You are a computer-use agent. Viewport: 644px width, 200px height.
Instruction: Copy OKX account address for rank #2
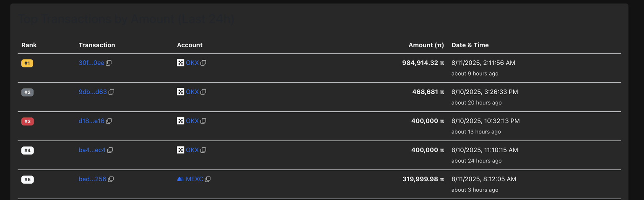(203, 92)
